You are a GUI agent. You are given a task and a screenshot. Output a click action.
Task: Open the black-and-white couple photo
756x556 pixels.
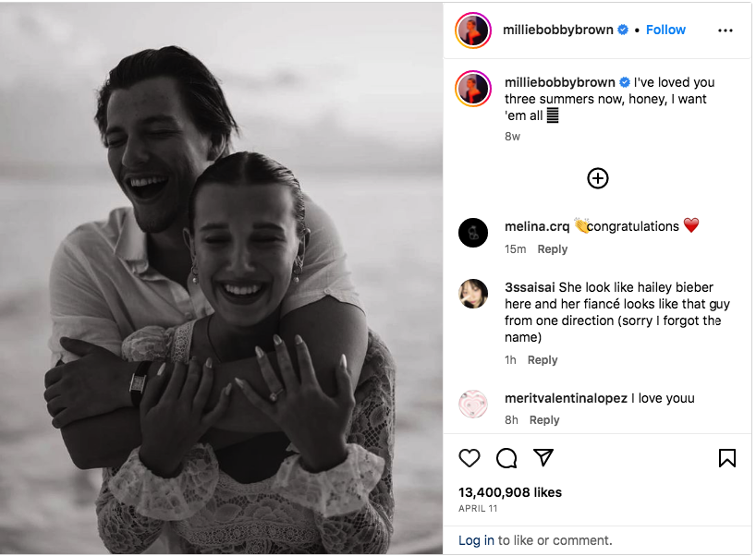(x=221, y=278)
